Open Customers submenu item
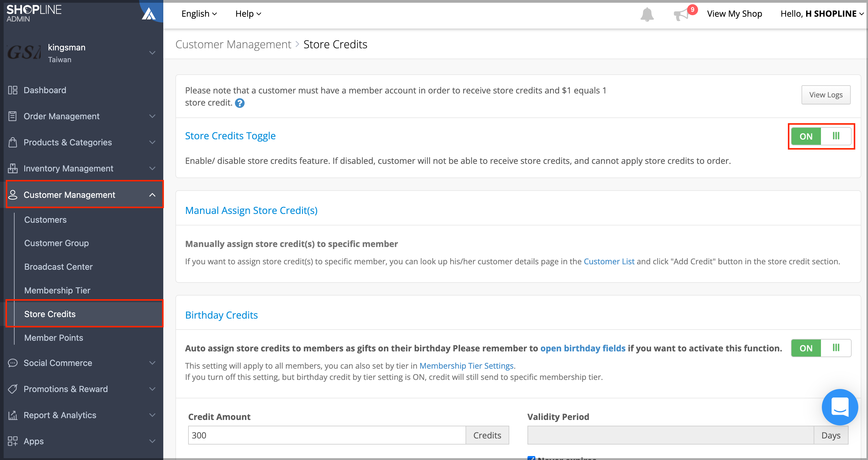Viewport: 868px width, 460px height. (x=45, y=220)
